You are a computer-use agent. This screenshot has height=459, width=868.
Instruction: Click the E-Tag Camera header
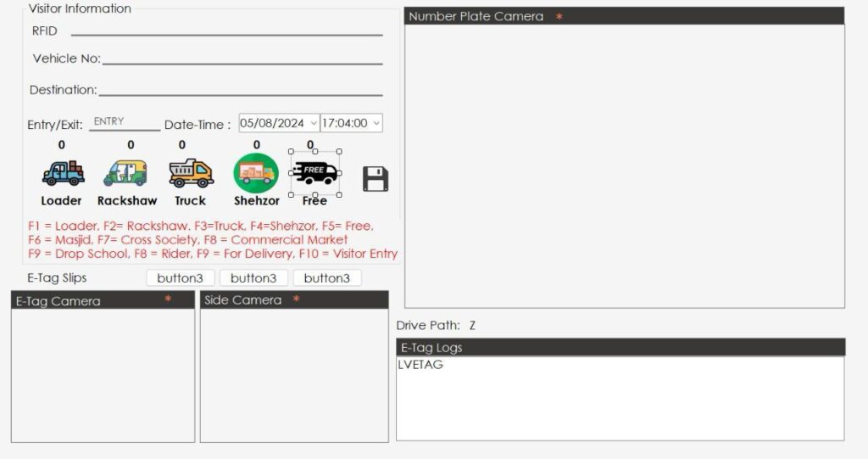103,300
